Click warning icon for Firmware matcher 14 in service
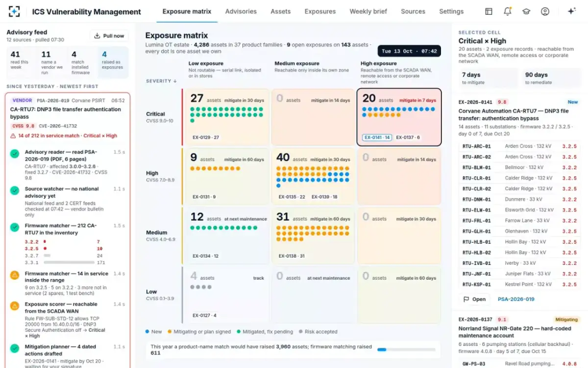Viewport: 588px width, 368px height. [15, 275]
